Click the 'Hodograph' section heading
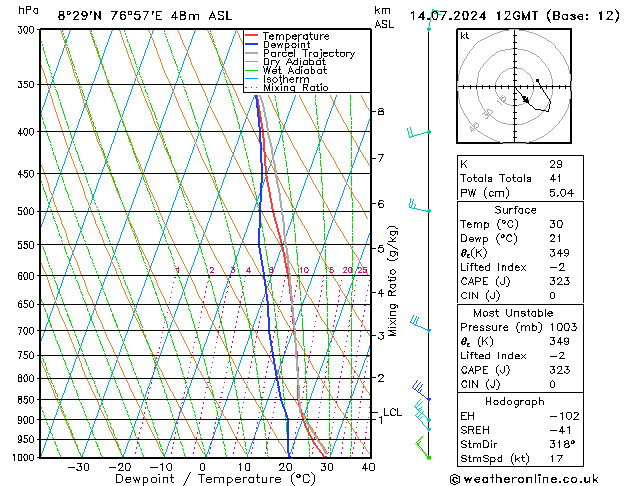 pyautogui.click(x=515, y=401)
